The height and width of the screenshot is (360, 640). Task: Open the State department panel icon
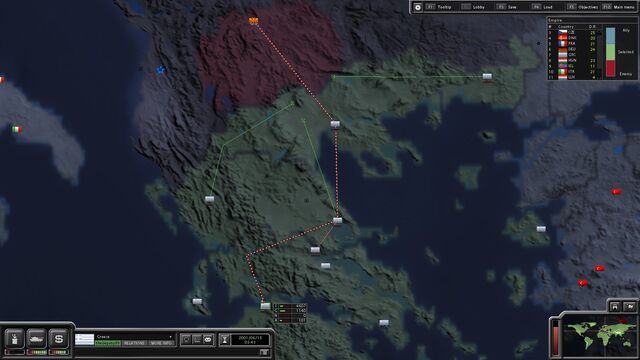click(15, 339)
